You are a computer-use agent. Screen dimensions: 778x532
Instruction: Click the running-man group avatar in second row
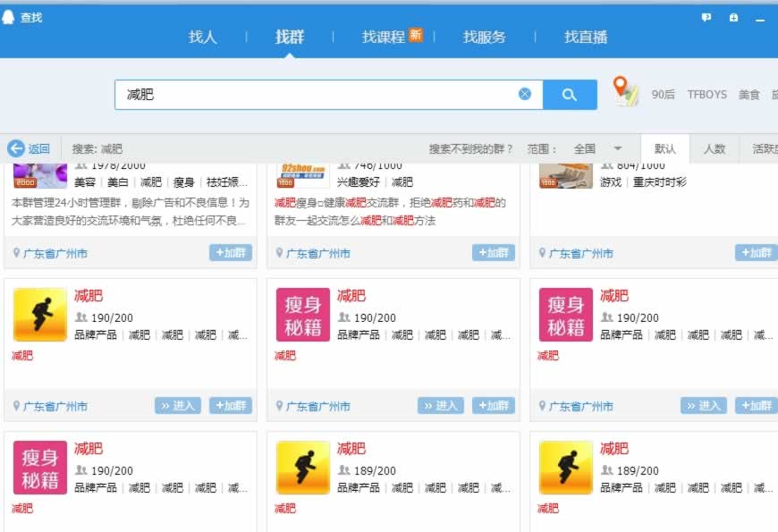[x=40, y=313]
